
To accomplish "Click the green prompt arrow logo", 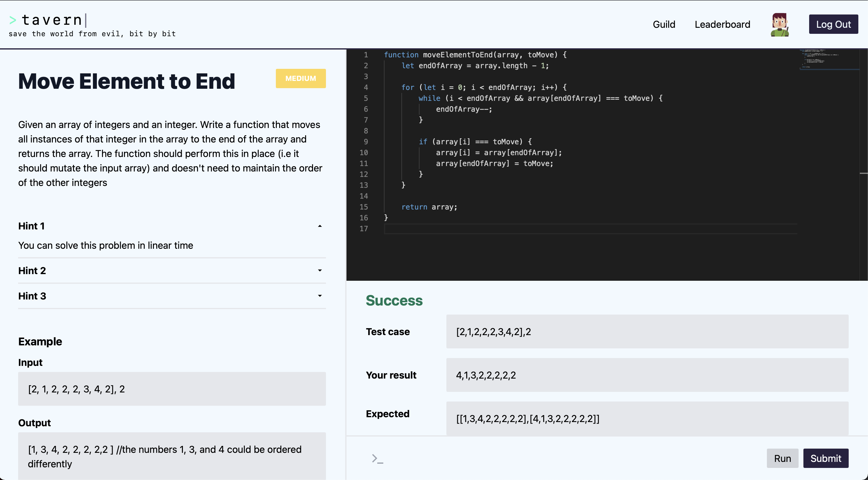I will click(x=13, y=20).
